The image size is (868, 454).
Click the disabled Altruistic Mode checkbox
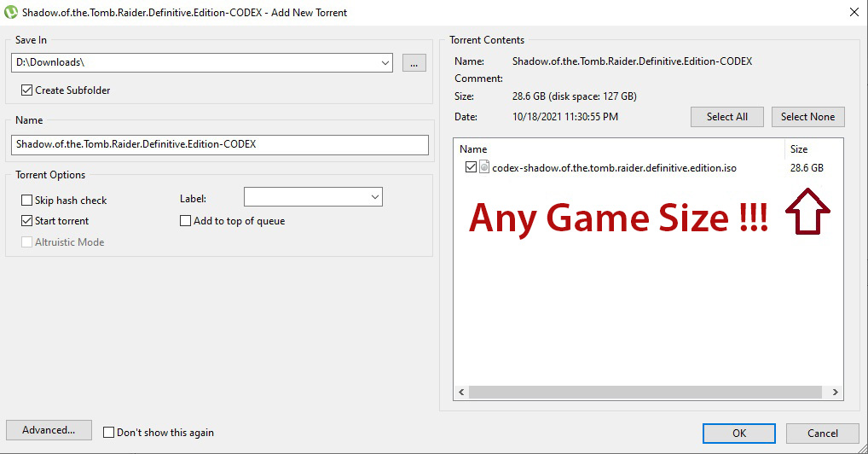(26, 242)
